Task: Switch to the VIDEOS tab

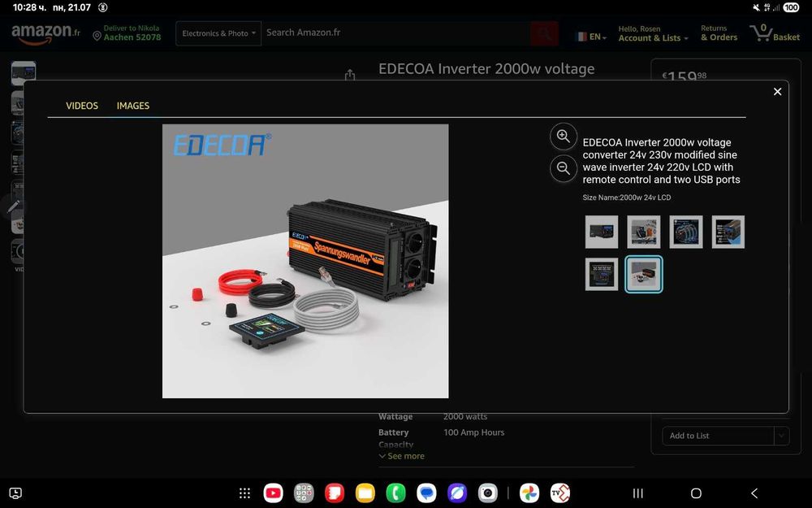Action: pos(82,106)
